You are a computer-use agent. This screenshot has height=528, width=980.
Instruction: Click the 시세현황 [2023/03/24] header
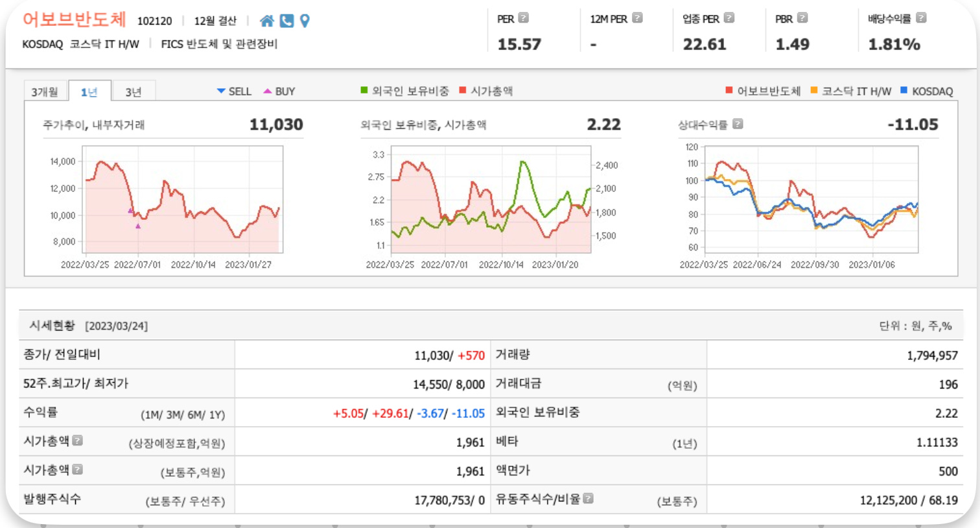tap(89, 326)
